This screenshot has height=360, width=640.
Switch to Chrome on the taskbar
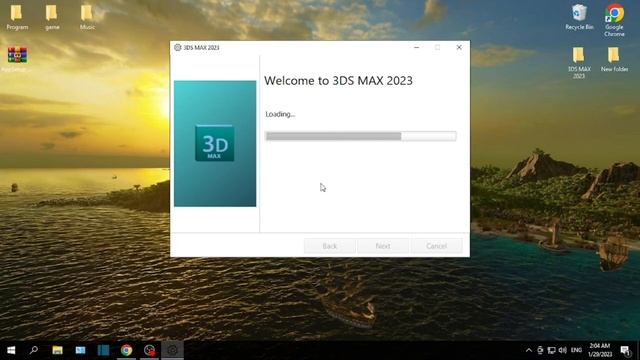127,350
